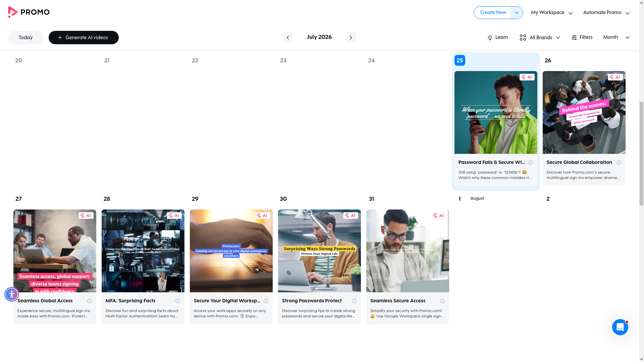Open the All Brands dropdown
This screenshot has width=644, height=362.
[540, 38]
